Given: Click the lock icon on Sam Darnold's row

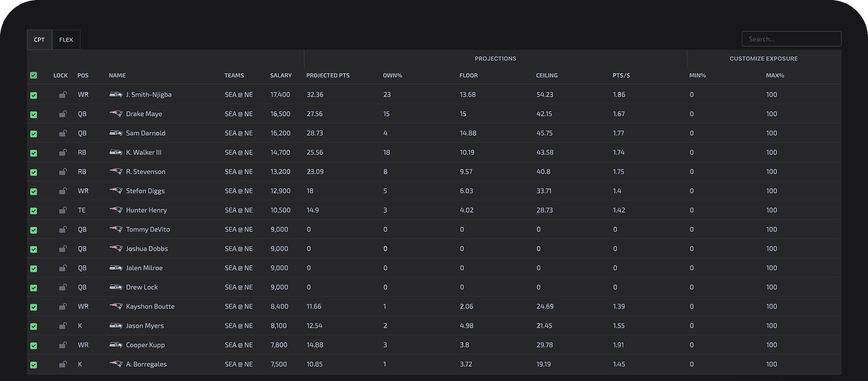Looking at the screenshot, I should pos(63,133).
